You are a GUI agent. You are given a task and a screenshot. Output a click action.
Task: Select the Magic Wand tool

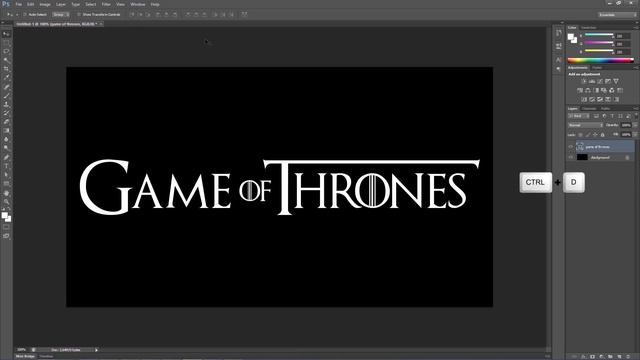tap(6, 60)
